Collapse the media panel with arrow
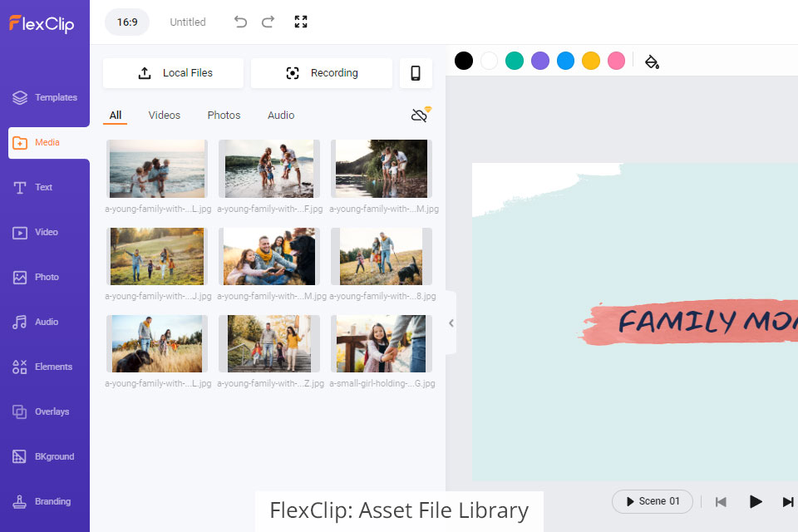The width and height of the screenshot is (798, 532). (x=451, y=323)
